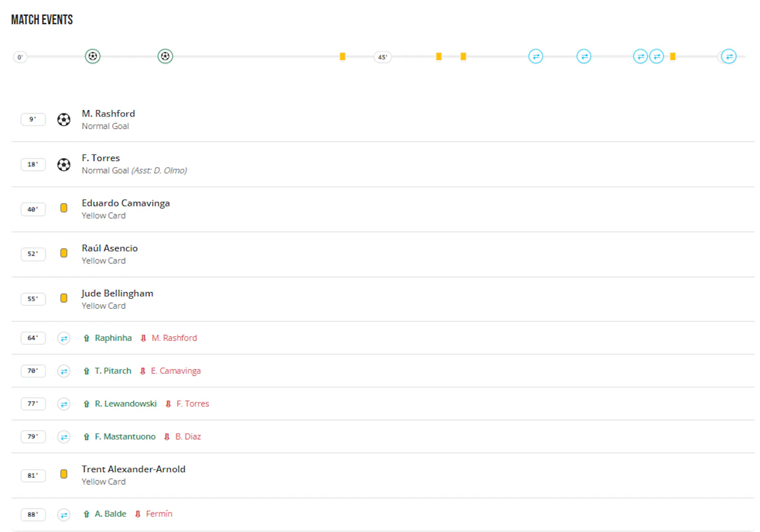760x532 pixels.
Task: Click outgoing player E. Camavinga
Action: (176, 370)
